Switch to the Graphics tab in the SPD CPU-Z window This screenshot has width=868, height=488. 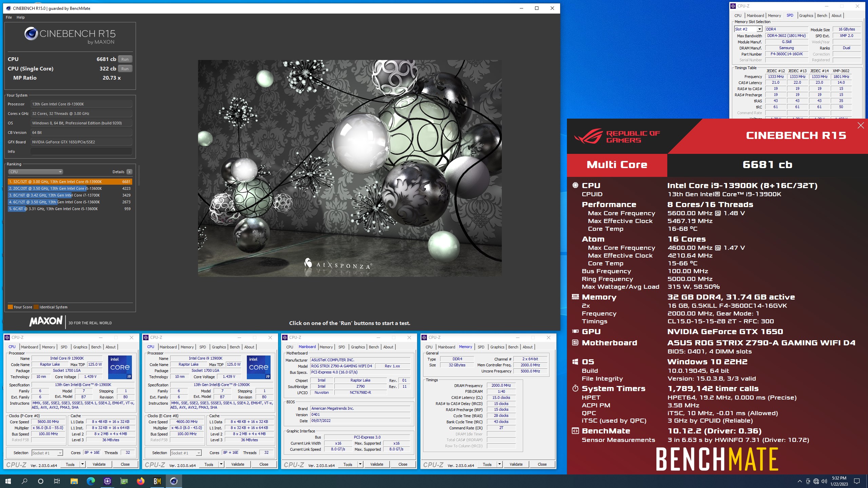pyautogui.click(x=806, y=16)
